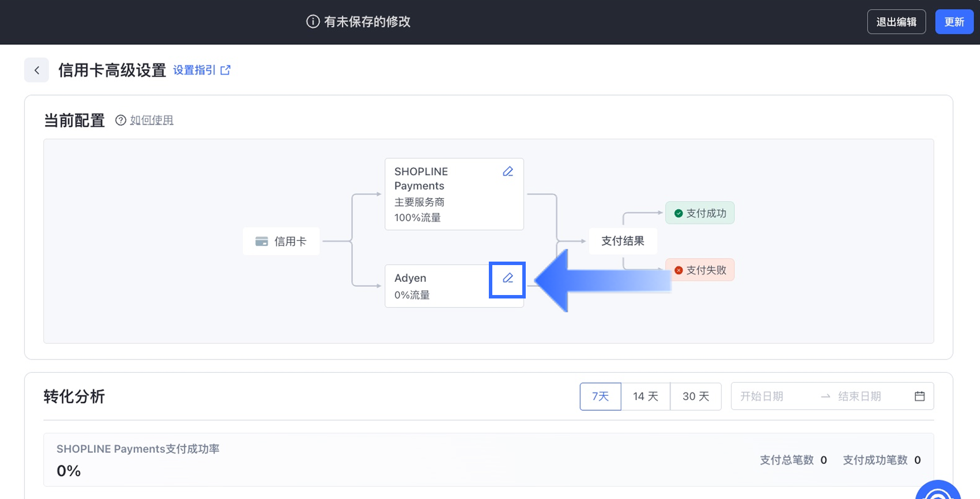Click the 支付结果 node
This screenshot has width=980, height=499.
(x=623, y=241)
